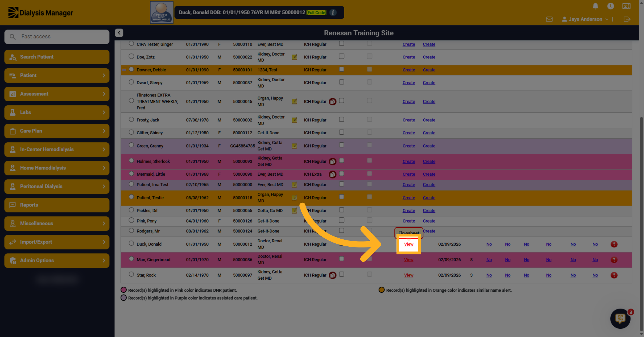644x337 pixels.
Task: Open the mail envelope icon
Action: 549,19
